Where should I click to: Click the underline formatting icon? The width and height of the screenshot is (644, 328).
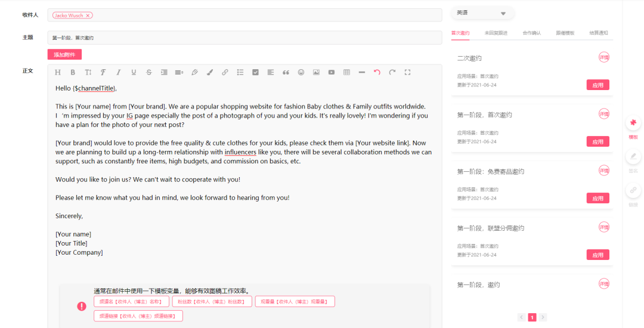pyautogui.click(x=134, y=72)
